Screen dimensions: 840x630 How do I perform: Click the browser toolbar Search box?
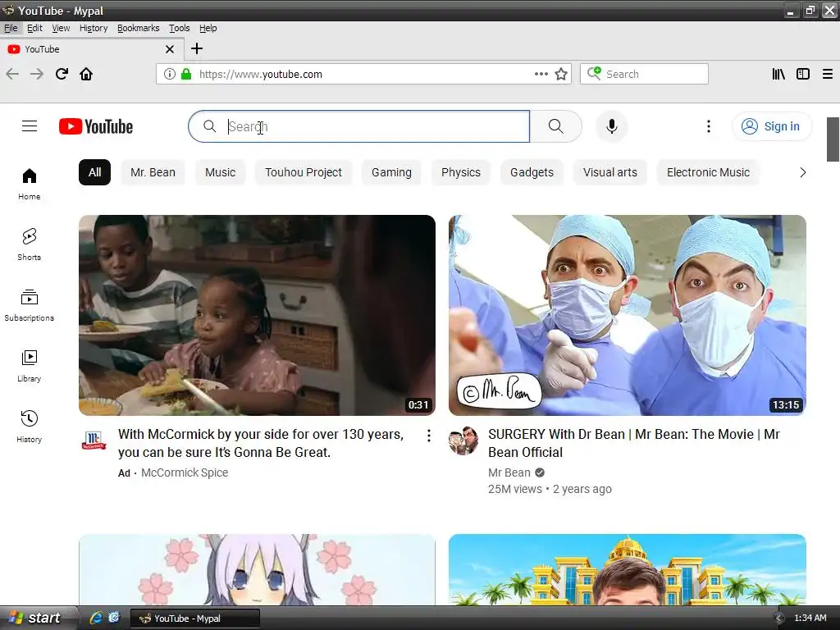(x=644, y=74)
